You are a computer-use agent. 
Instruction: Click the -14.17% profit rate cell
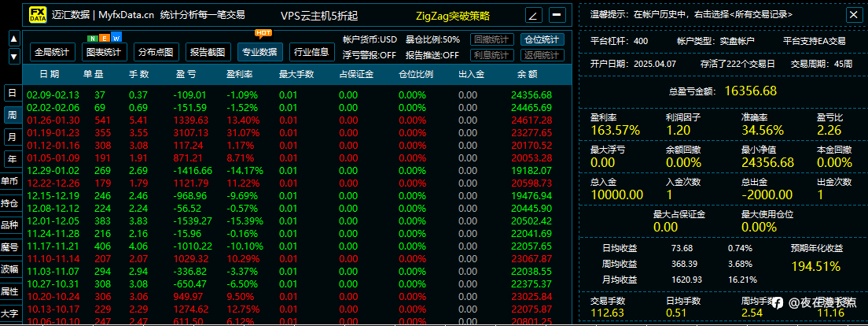coord(245,170)
